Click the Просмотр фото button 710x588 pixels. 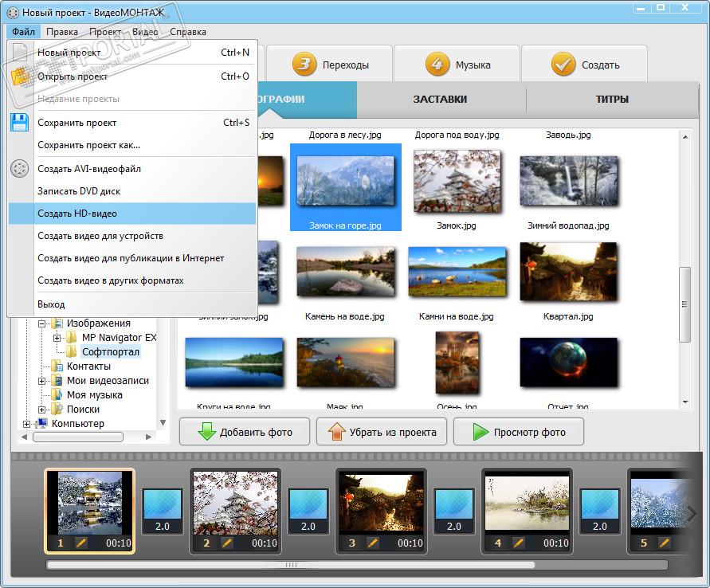click(519, 432)
